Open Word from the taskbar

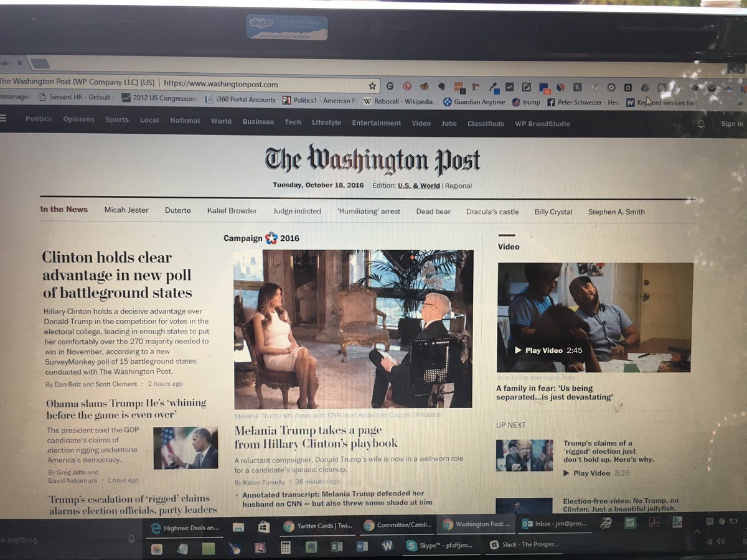362,546
